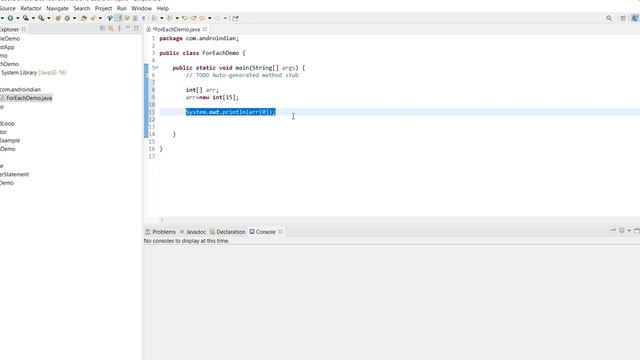Screen dimensions: 640x360
Task: Select the System Library JavaSE-16 entry
Action: [33, 72]
